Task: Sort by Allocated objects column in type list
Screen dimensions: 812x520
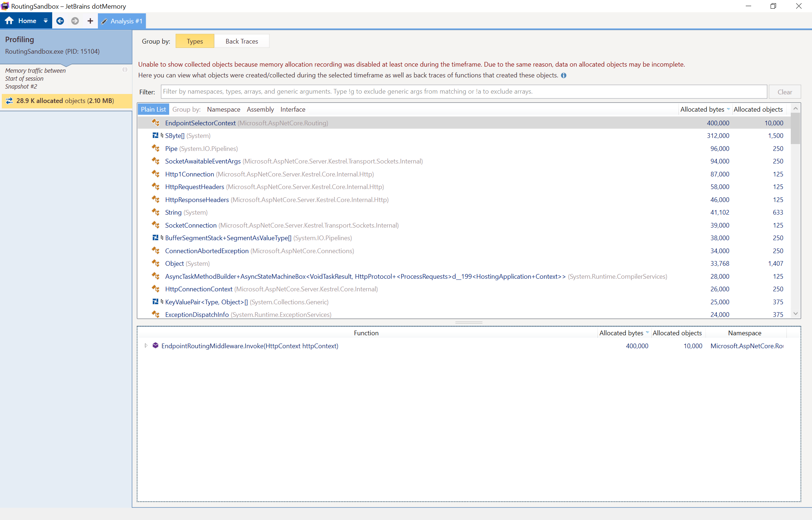Action: [758, 109]
